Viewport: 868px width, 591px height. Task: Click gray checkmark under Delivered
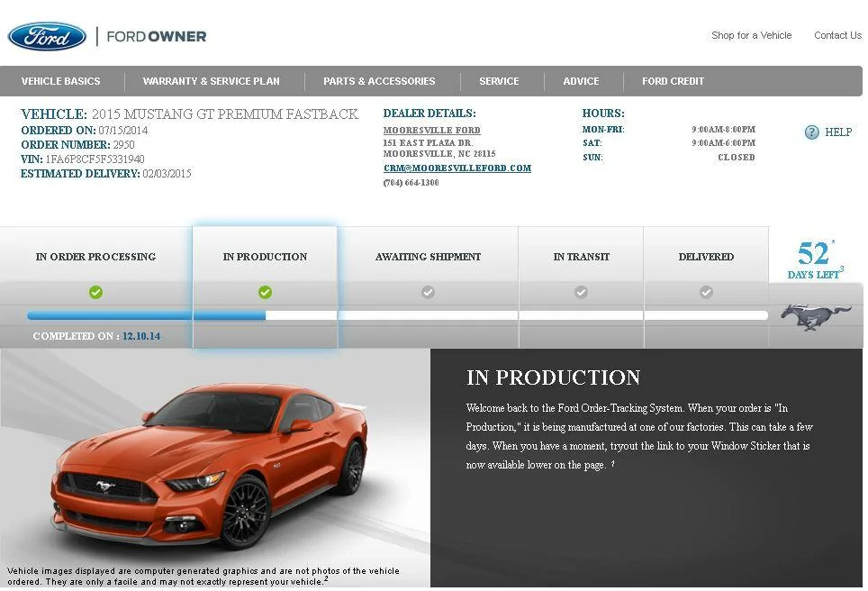point(706,292)
